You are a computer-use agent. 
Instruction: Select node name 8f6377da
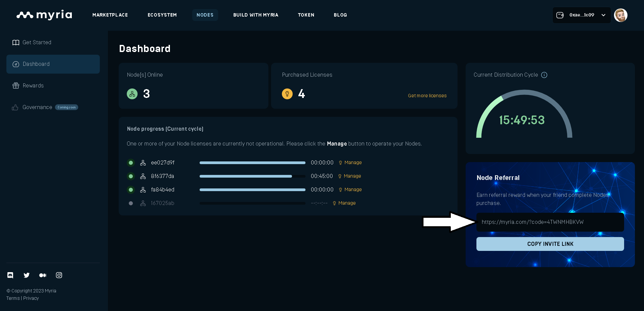pyautogui.click(x=163, y=176)
